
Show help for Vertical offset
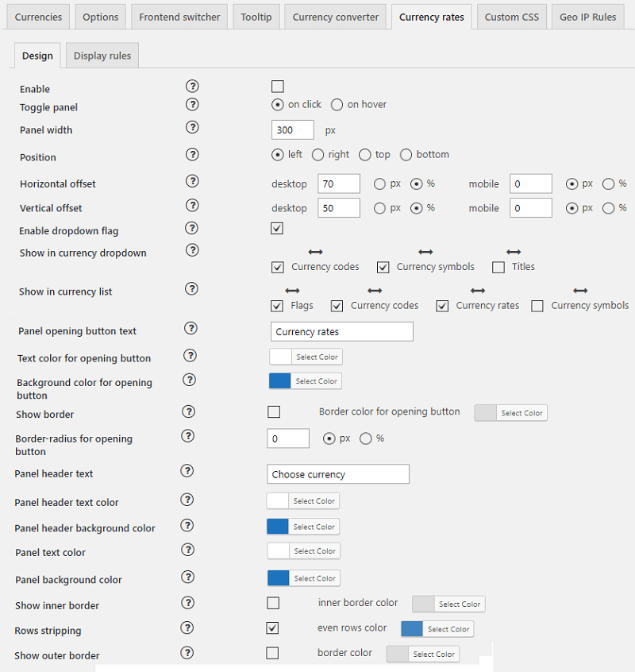[192, 205]
